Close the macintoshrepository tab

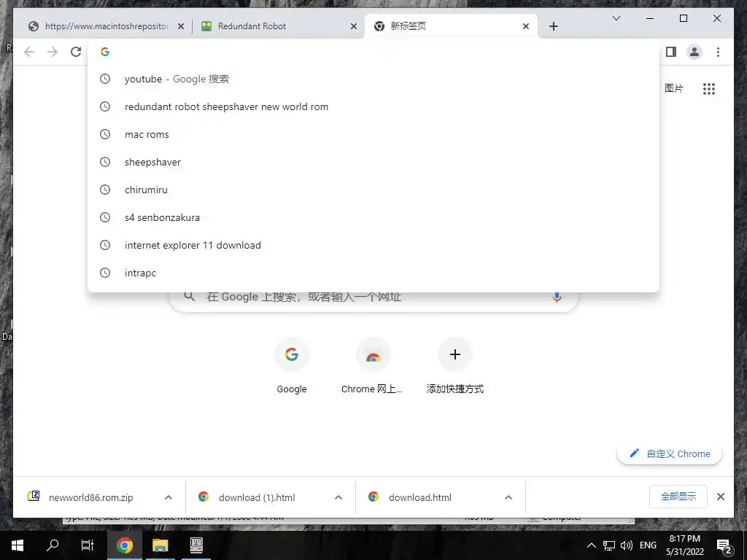point(181,27)
